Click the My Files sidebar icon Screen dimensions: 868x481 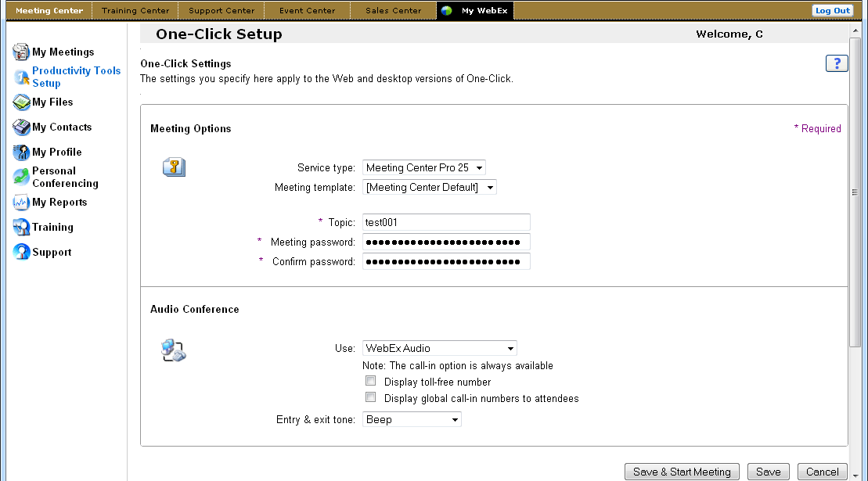pyautogui.click(x=21, y=102)
